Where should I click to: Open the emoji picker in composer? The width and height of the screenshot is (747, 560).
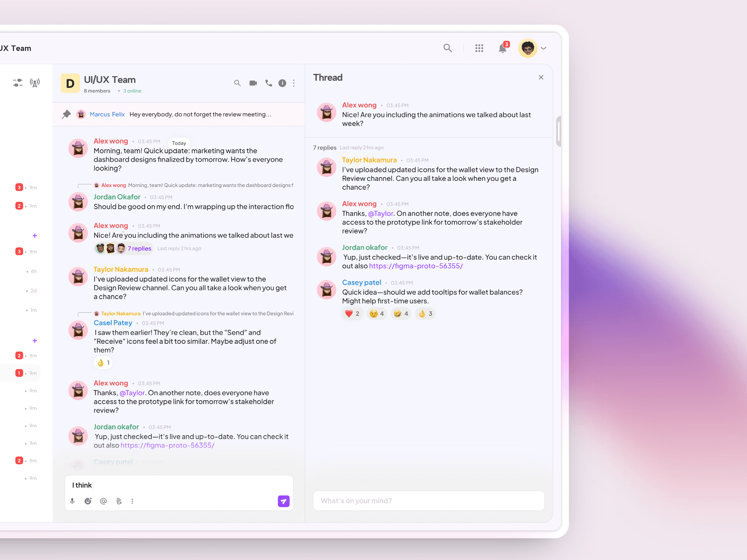pyautogui.click(x=88, y=501)
